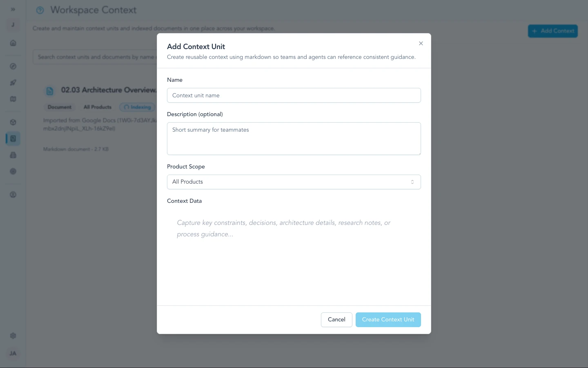
Task: Click the Create Context Unit button
Action: [388, 319]
